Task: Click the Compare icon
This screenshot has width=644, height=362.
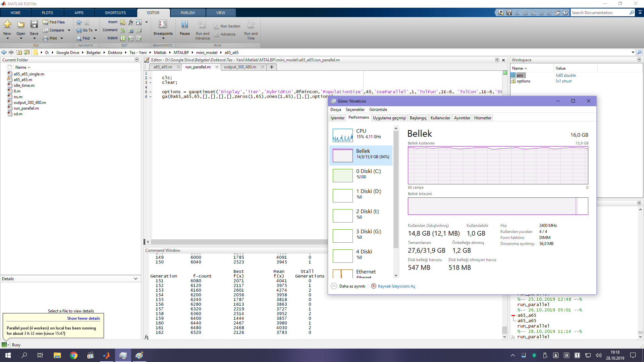Action: 46,30
